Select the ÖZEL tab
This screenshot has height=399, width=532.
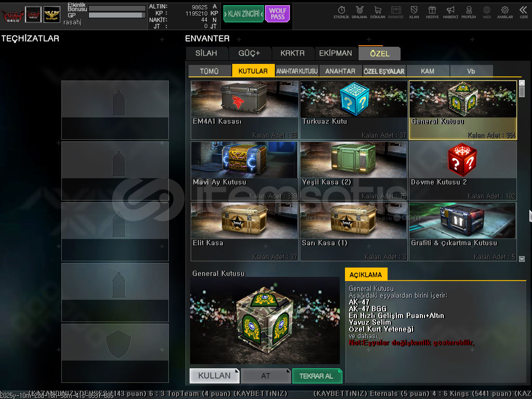380,54
